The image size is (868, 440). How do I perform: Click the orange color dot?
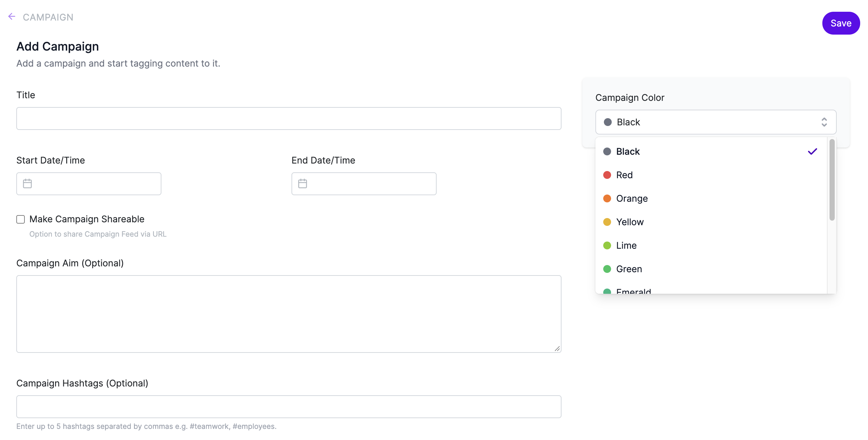(x=607, y=198)
